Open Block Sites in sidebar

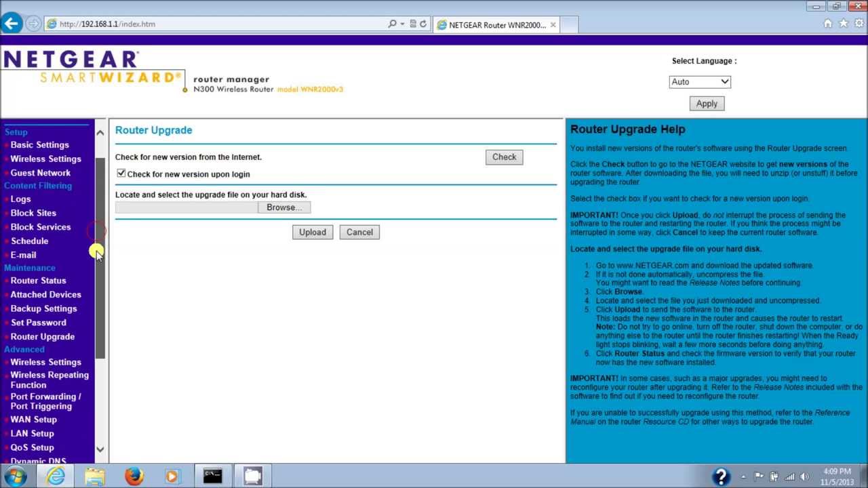[33, 213]
